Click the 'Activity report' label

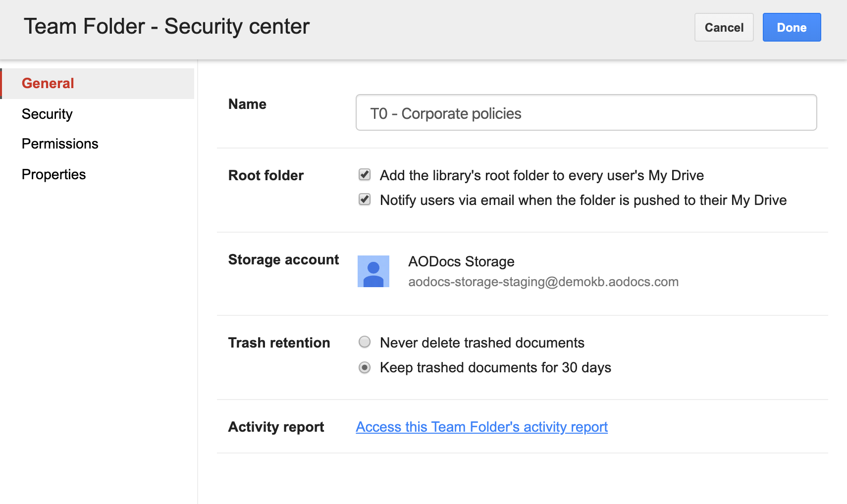click(x=276, y=427)
